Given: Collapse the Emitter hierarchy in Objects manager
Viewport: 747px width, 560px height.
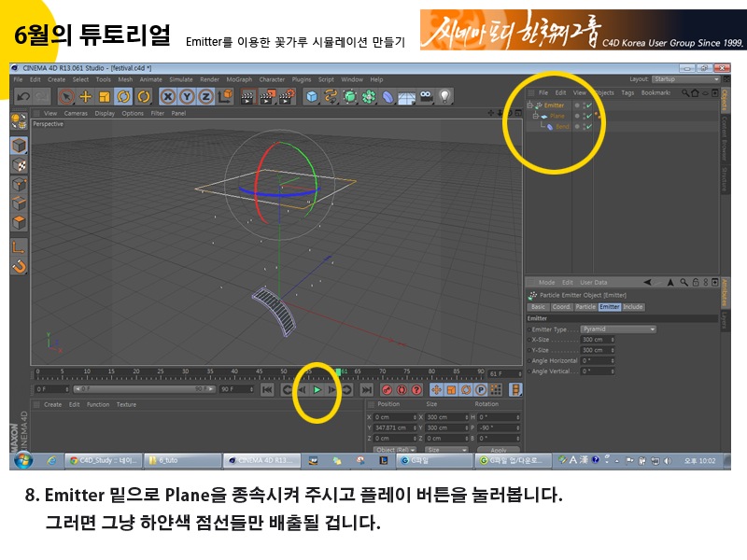Looking at the screenshot, I should [529, 105].
